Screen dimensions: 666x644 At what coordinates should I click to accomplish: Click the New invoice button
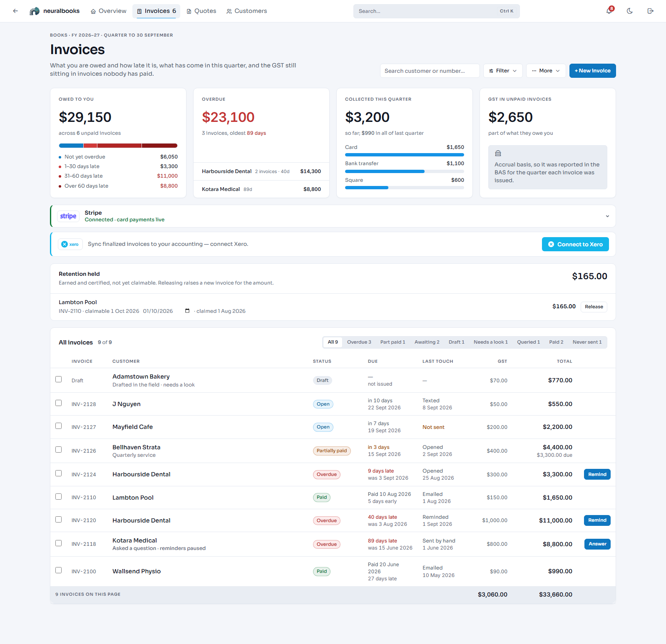click(x=592, y=71)
